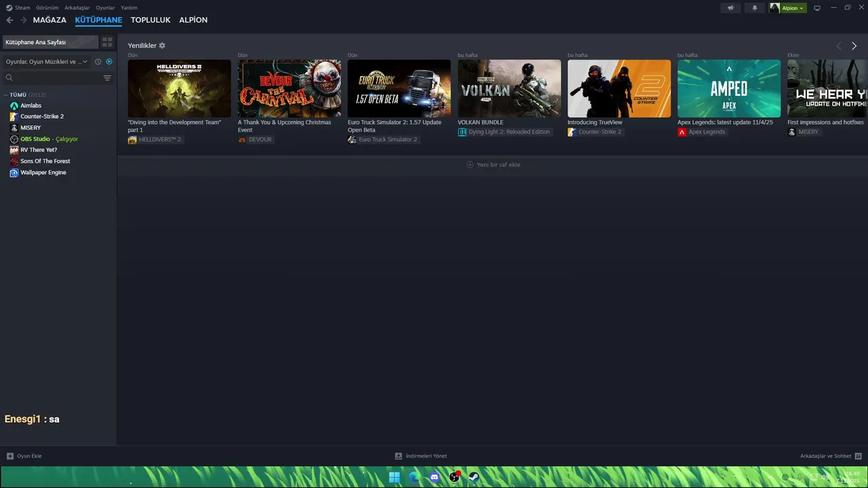The image size is (868, 488).
Task: Click the downloads manager icon
Action: click(399, 456)
